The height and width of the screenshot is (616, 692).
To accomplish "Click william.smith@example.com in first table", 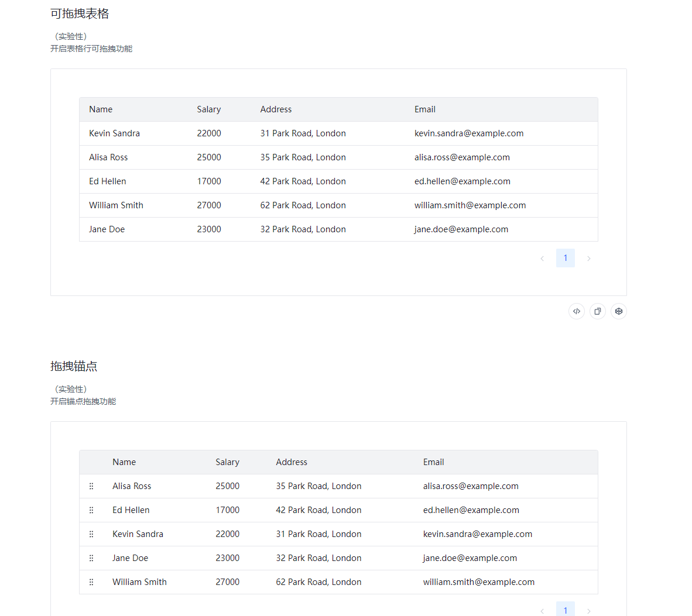I will click(x=470, y=205).
